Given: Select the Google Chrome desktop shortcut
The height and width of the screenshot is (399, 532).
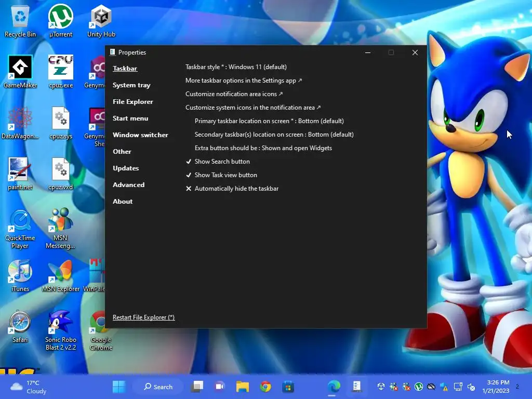Looking at the screenshot, I should 101,331.
